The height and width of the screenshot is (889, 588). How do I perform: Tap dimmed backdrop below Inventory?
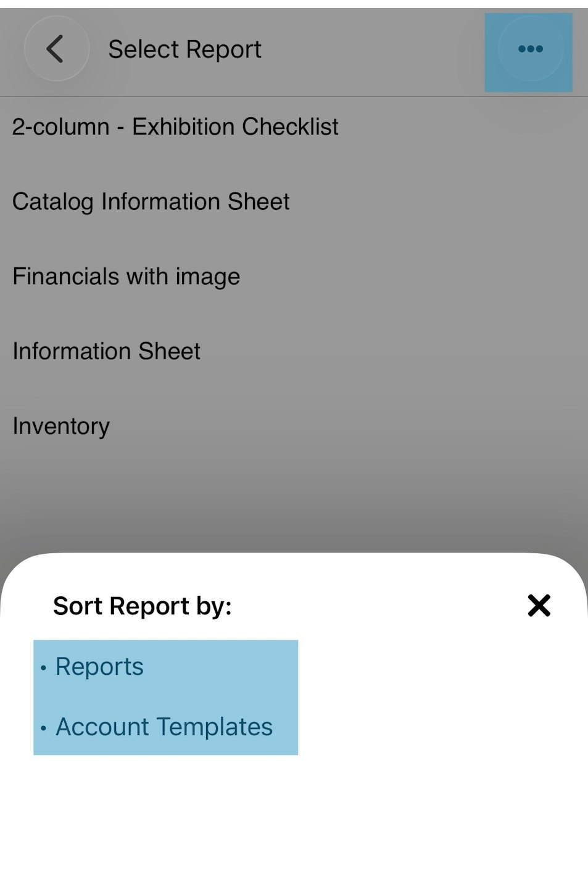pos(294,503)
